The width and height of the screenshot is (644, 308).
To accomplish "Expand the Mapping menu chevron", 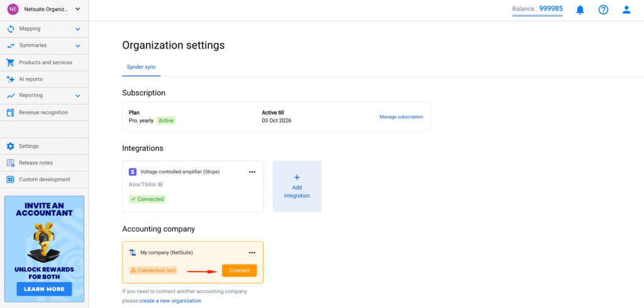I will click(78, 29).
